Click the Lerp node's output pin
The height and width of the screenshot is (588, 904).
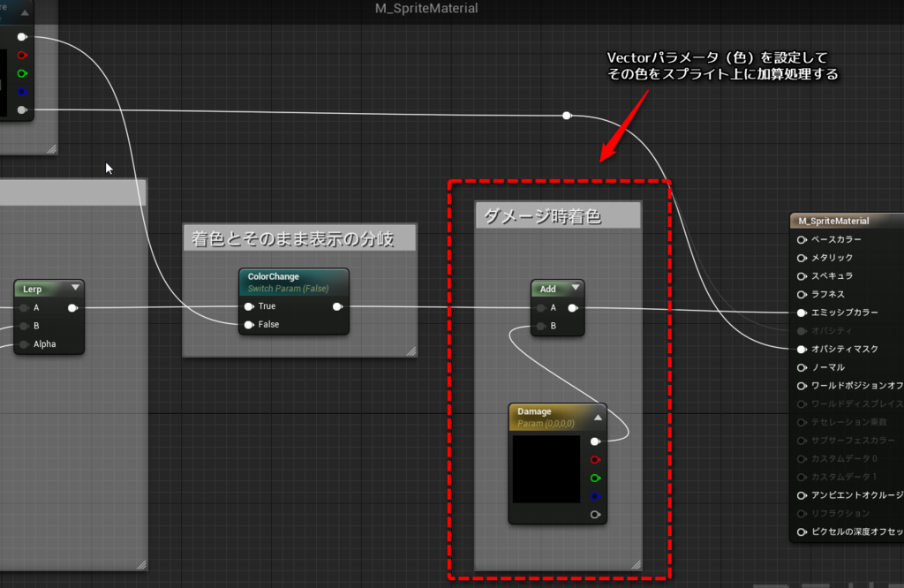tap(72, 308)
